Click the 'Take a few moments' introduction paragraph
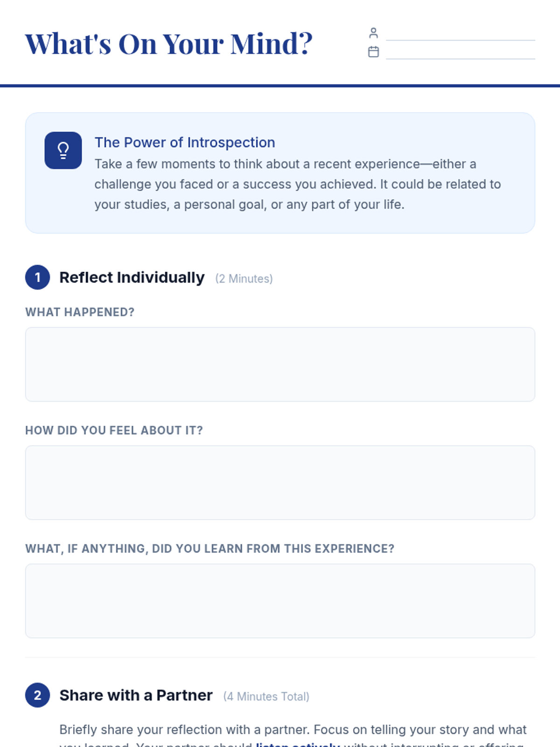This screenshot has height=747, width=560. pyautogui.click(x=297, y=184)
